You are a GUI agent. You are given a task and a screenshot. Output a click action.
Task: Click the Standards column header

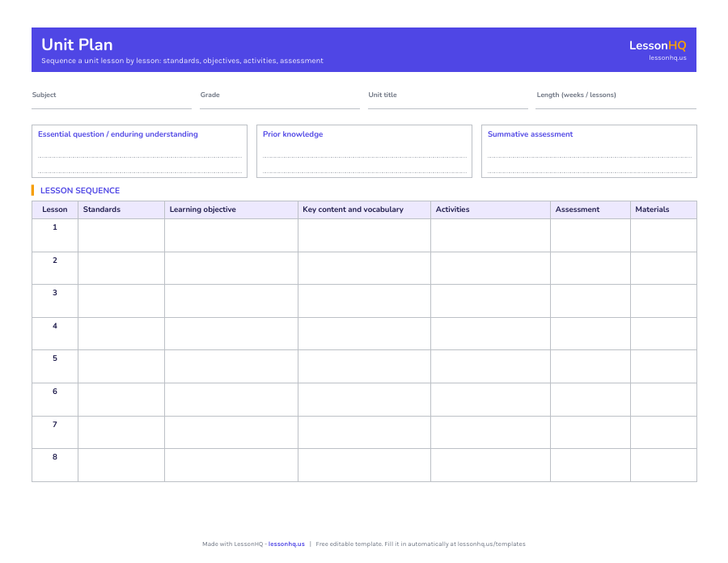click(x=121, y=210)
